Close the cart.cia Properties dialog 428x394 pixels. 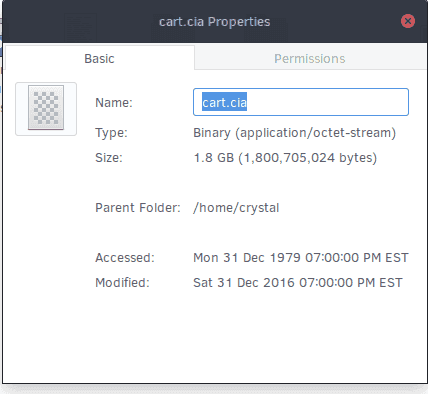click(408, 21)
